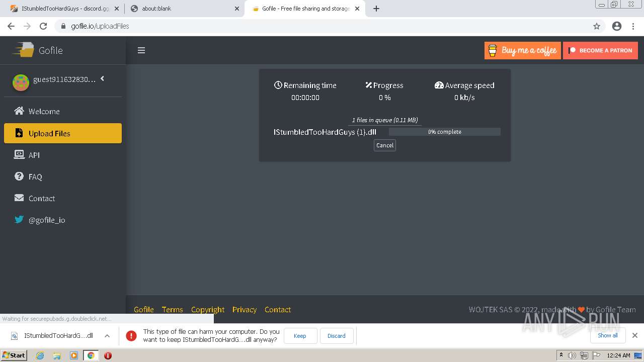Open the Privacy footer link
The image size is (644, 362).
(x=245, y=310)
